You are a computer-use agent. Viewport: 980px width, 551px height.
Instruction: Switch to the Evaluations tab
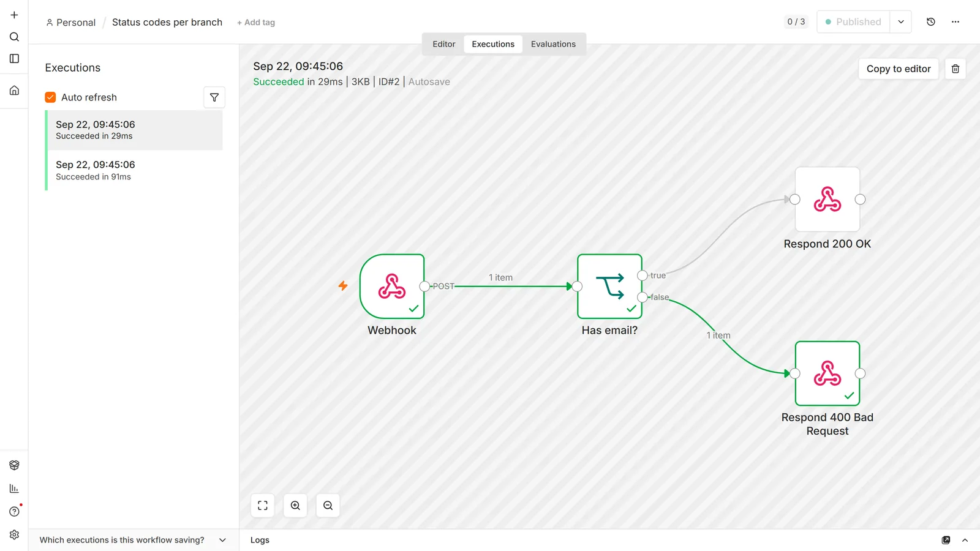553,44
